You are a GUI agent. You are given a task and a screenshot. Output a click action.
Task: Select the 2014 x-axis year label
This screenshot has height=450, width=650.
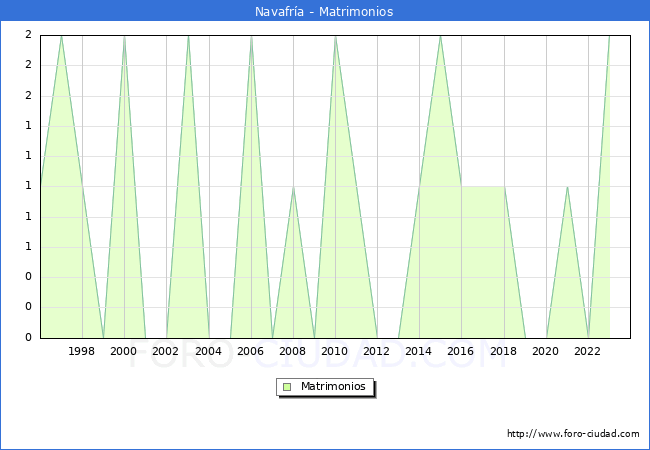418,351
